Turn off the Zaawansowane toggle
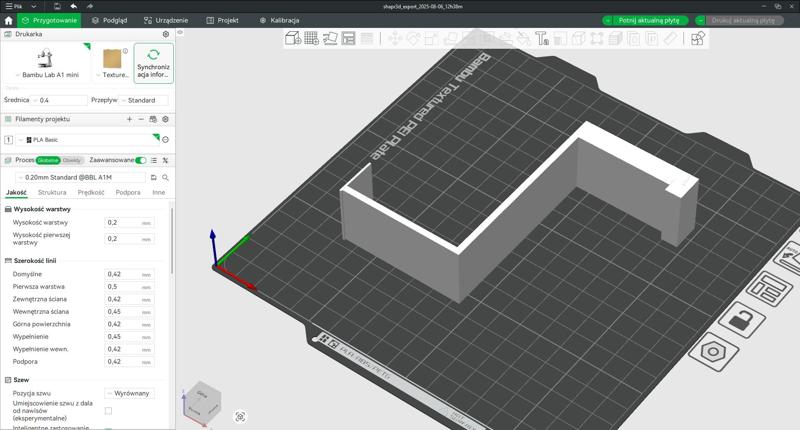Screen dimensions: 800x430 tap(141, 160)
